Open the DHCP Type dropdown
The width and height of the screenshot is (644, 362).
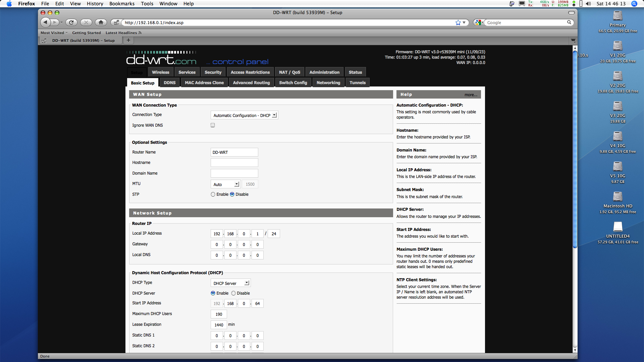tap(231, 283)
